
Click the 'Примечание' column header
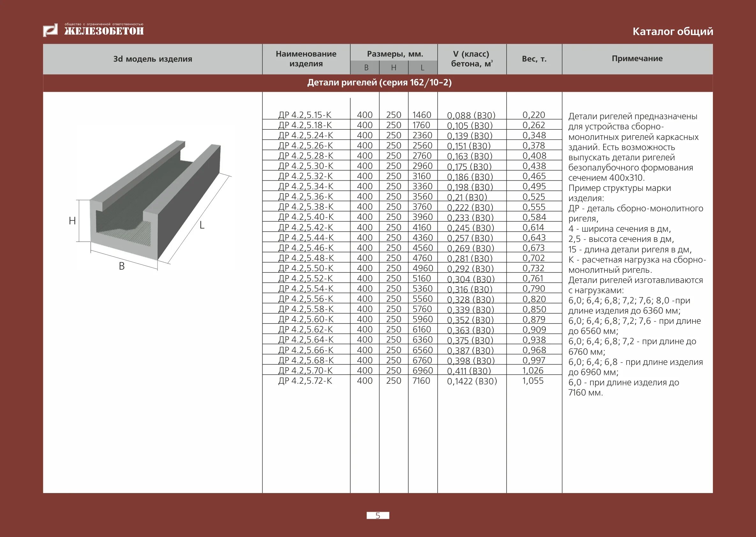pyautogui.click(x=637, y=59)
